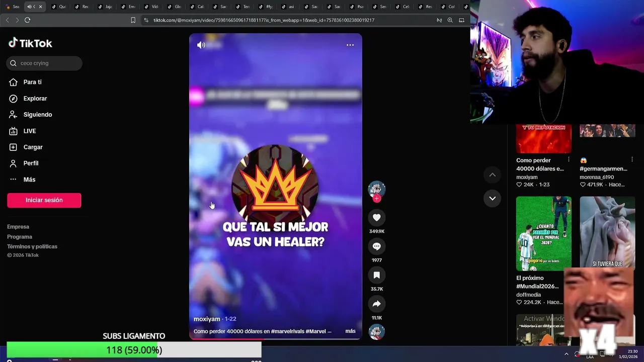Image resolution: width=644 pixels, height=362 pixels.
Task: Open options for 'Como perder 40000' card
Action: click(x=569, y=159)
